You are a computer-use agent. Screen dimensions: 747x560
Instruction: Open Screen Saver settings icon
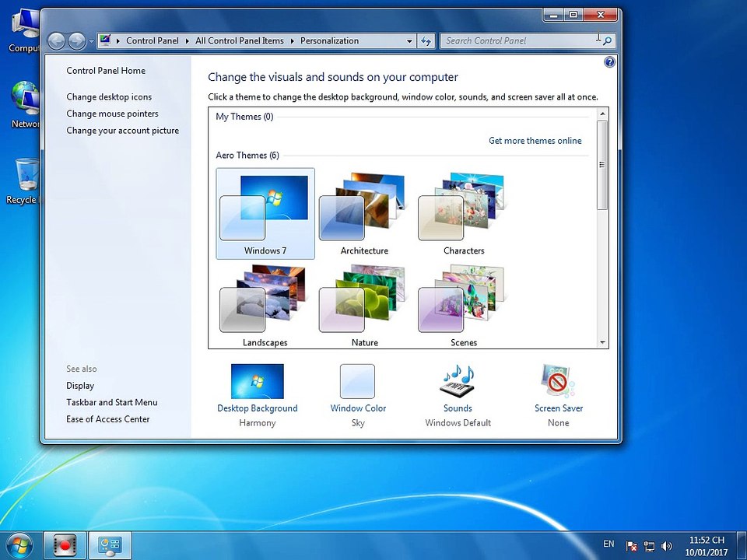click(558, 381)
